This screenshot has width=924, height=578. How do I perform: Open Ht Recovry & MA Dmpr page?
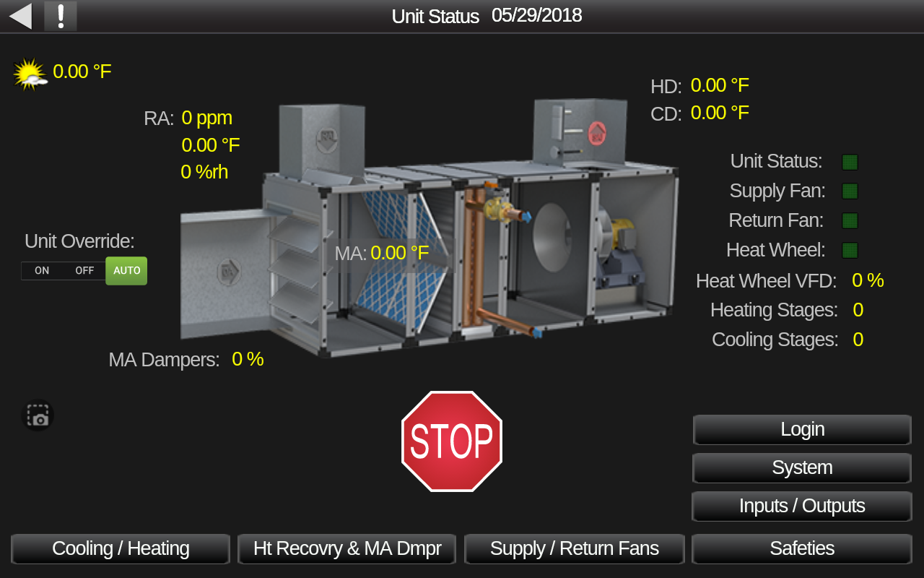[347, 549]
